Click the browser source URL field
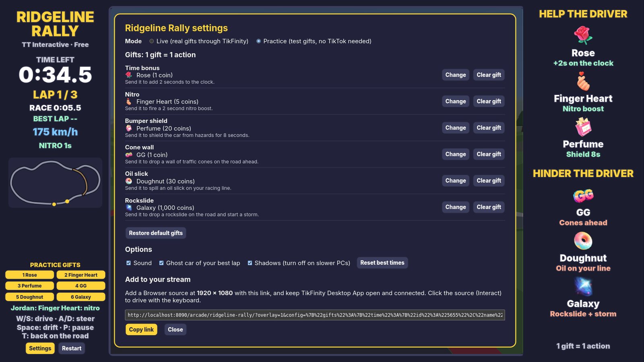The height and width of the screenshot is (362, 644). click(x=315, y=315)
